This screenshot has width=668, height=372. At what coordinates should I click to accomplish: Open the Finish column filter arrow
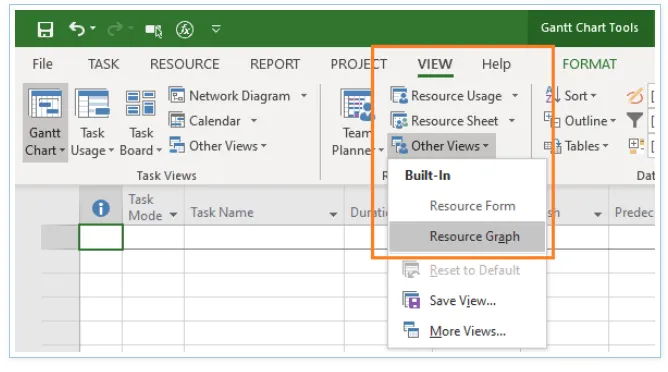point(598,214)
